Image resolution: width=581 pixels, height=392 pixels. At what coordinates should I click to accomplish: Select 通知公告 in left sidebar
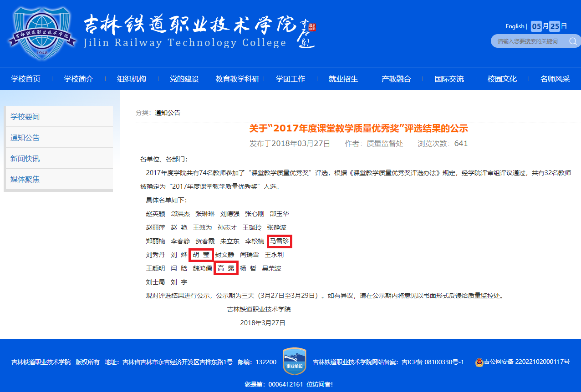[x=59, y=137]
